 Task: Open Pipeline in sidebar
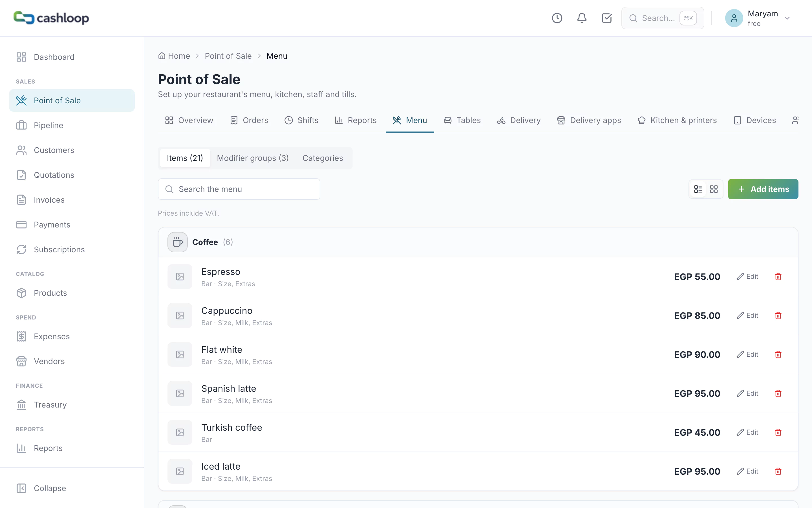(72, 125)
